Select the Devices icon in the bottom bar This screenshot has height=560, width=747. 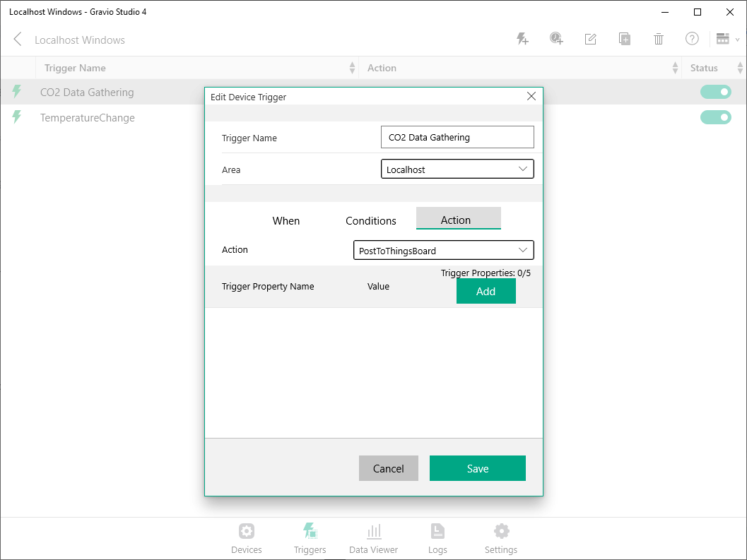point(246,538)
